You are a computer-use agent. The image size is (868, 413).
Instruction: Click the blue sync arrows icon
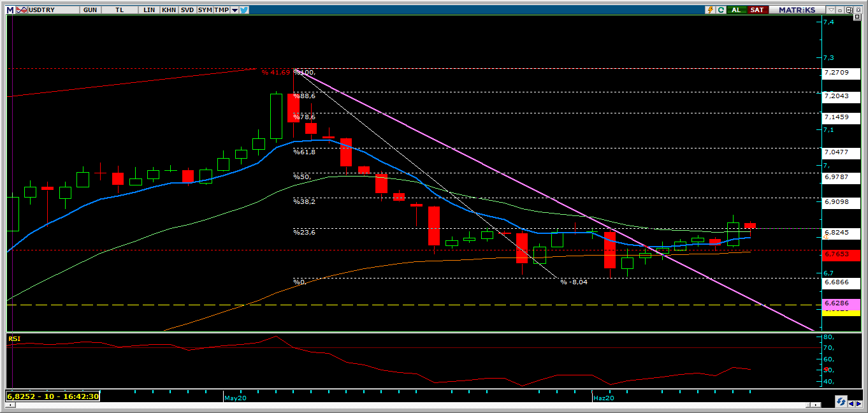coord(841,402)
